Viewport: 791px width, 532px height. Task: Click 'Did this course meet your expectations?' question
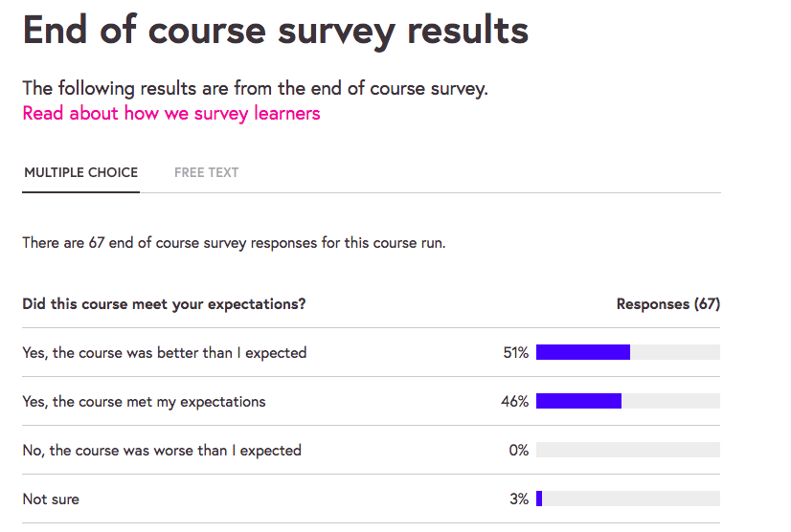164,304
